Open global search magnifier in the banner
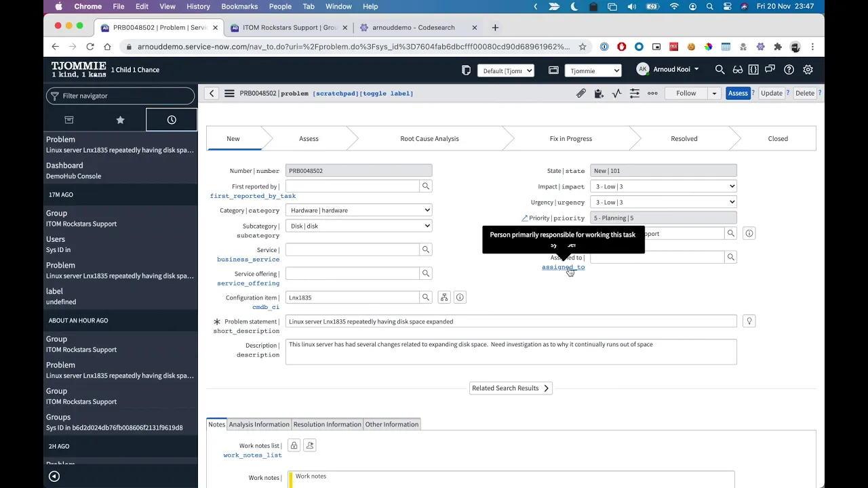 (x=719, y=70)
